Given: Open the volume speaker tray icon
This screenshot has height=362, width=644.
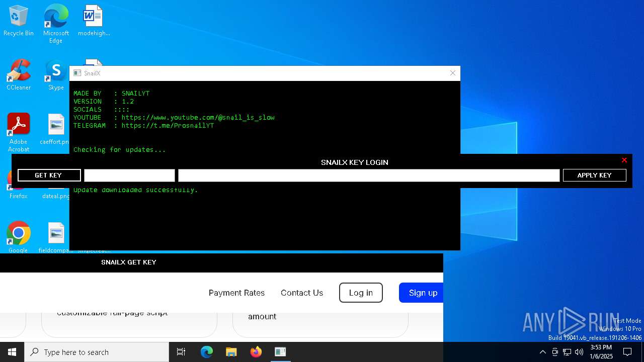Looking at the screenshot, I should point(579,352).
